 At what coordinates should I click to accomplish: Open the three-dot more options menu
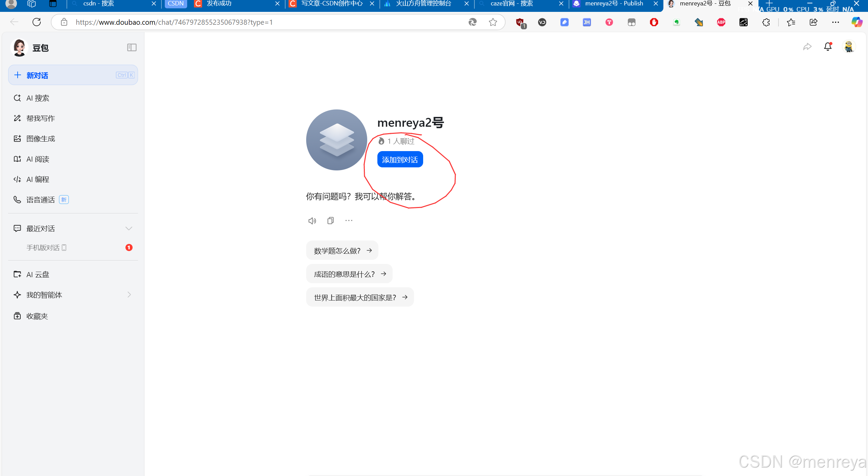coord(349,221)
